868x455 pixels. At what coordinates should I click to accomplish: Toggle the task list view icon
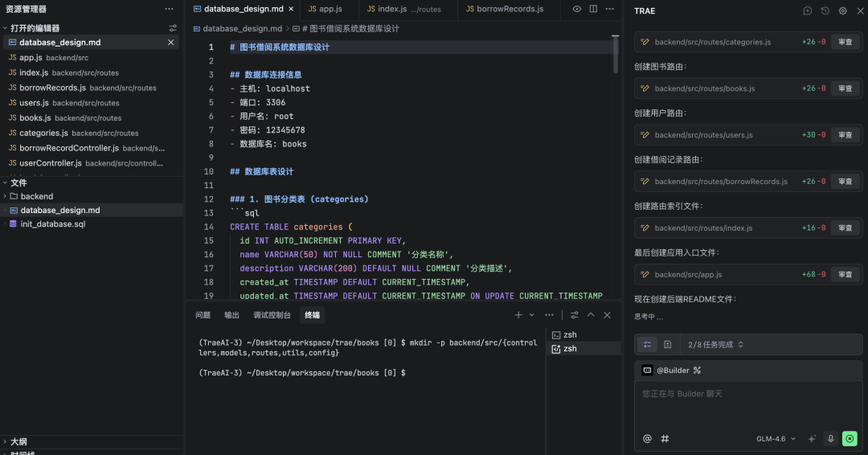647,344
